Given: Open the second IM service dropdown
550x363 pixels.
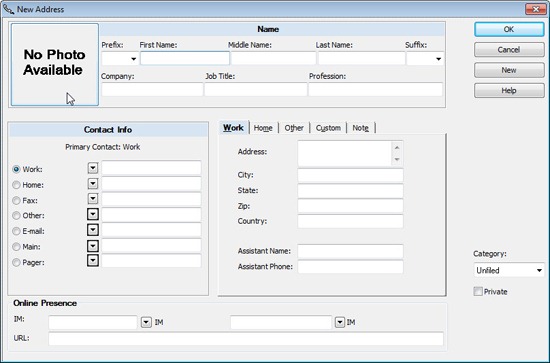Looking at the screenshot, I should [340, 322].
